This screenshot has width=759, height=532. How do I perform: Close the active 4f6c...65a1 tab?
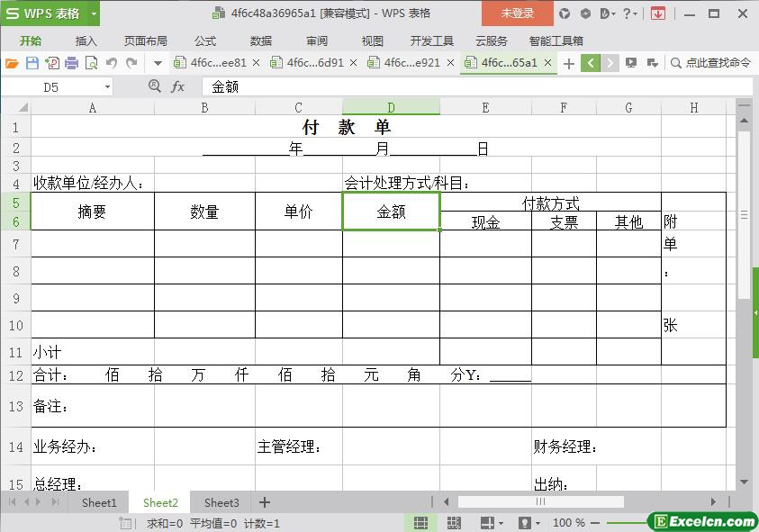pos(548,62)
